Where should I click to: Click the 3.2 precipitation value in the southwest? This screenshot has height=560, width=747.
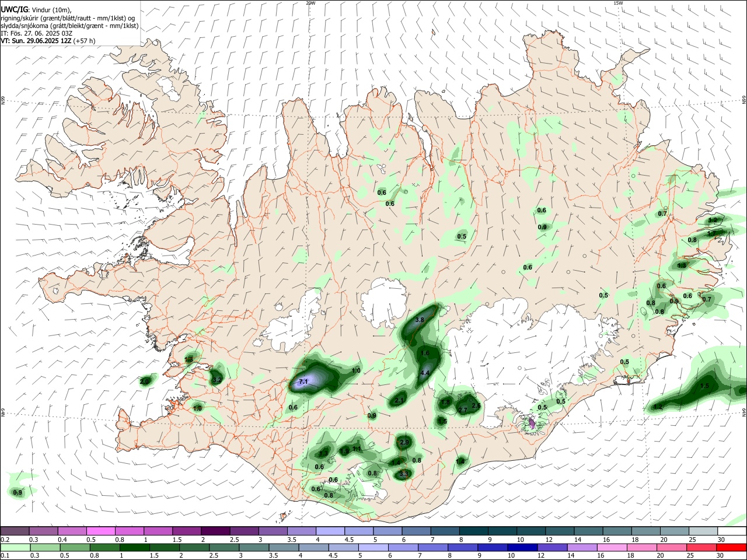pyautogui.click(x=217, y=380)
